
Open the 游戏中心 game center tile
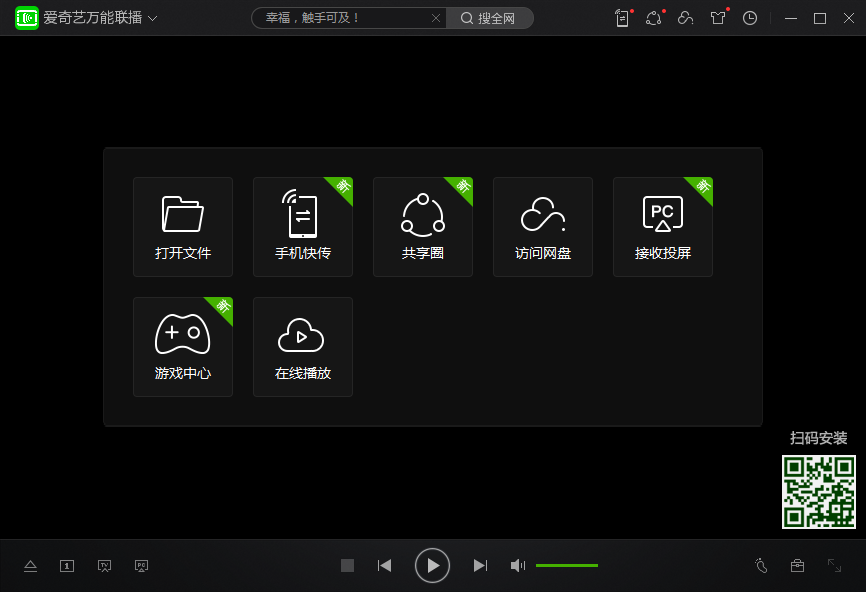point(183,347)
